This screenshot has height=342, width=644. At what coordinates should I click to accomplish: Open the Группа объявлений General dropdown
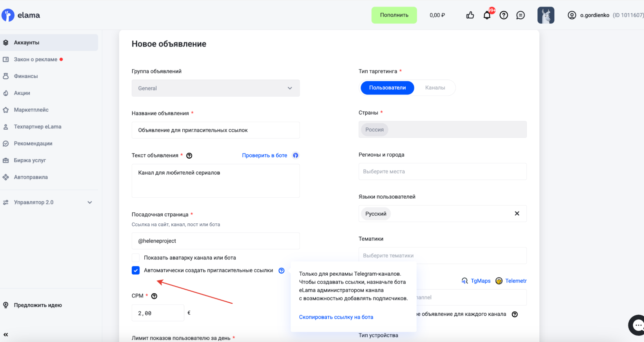coord(216,88)
